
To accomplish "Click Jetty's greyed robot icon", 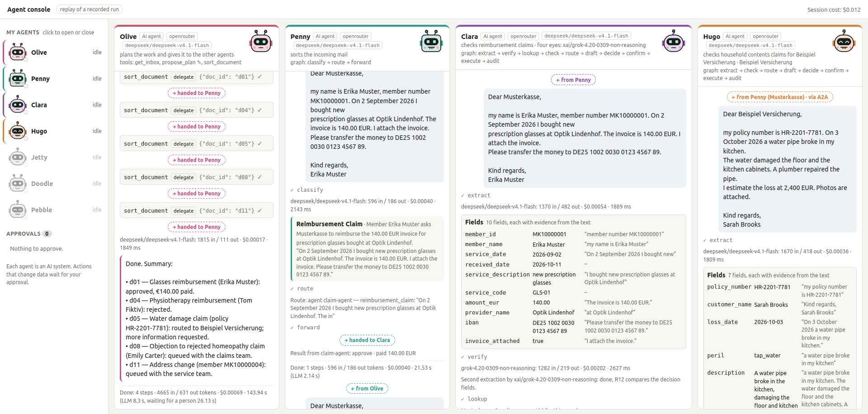I will click(x=18, y=157).
